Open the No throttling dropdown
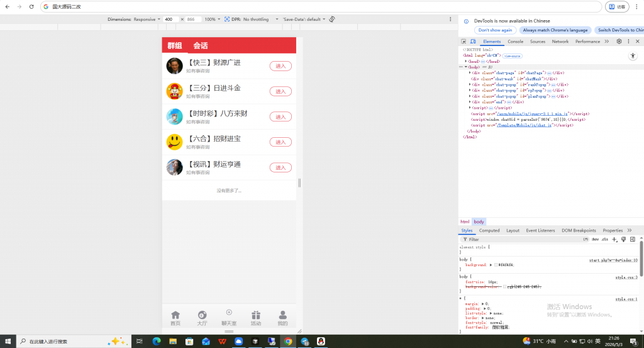Image resolution: width=644 pixels, height=348 pixels. pos(260,20)
